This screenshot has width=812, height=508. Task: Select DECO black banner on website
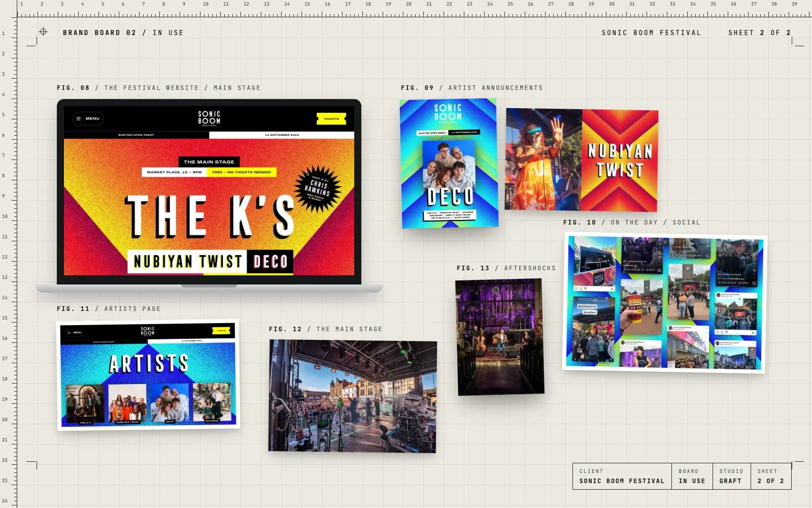pyautogui.click(x=270, y=262)
